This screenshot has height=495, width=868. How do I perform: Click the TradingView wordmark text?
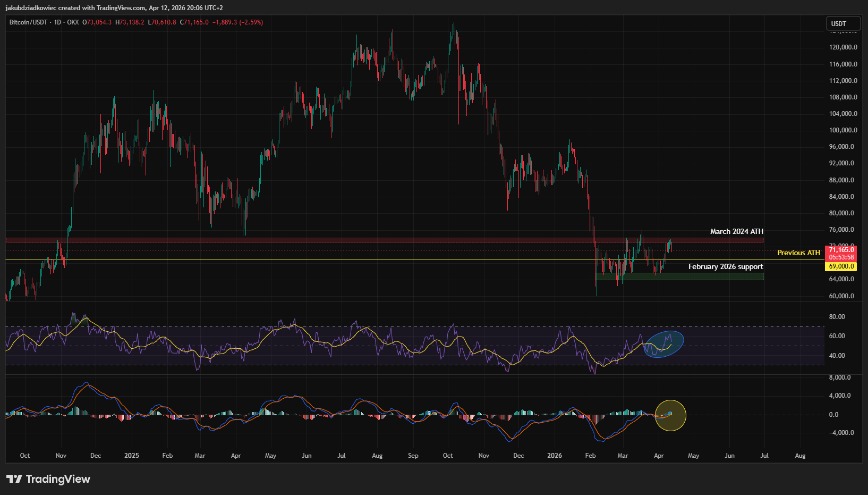click(58, 479)
